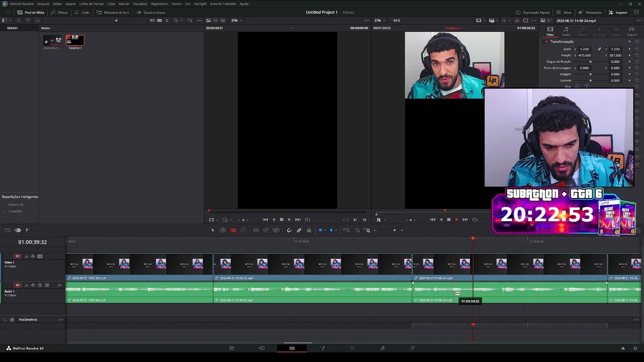
Task: Open Exportação Rápida
Action: point(533,12)
